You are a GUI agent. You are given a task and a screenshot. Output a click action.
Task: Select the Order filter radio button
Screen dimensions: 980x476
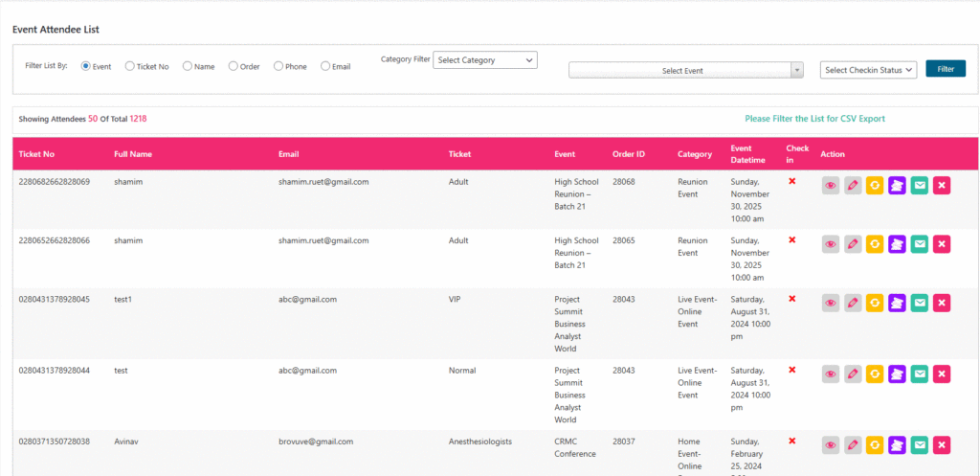tap(234, 66)
